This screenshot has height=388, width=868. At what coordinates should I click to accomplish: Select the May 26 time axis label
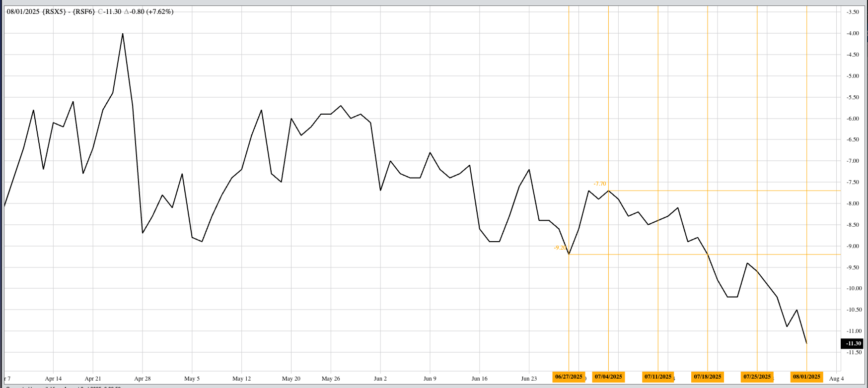click(x=331, y=379)
